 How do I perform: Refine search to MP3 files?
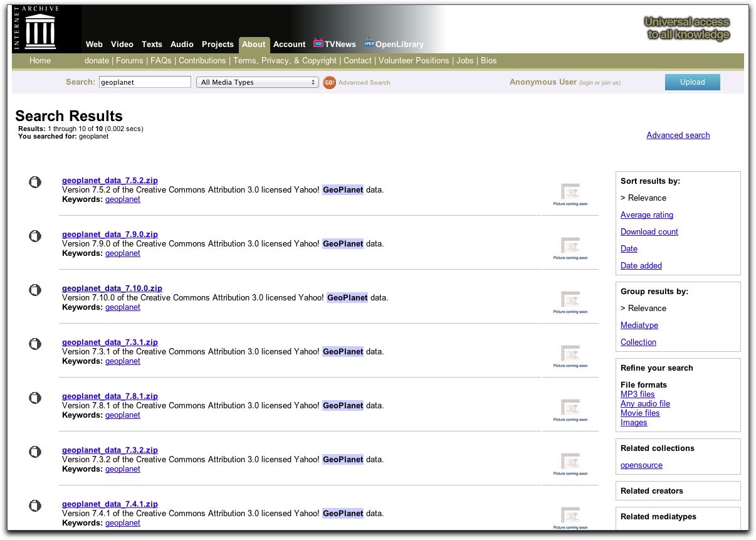[638, 394]
